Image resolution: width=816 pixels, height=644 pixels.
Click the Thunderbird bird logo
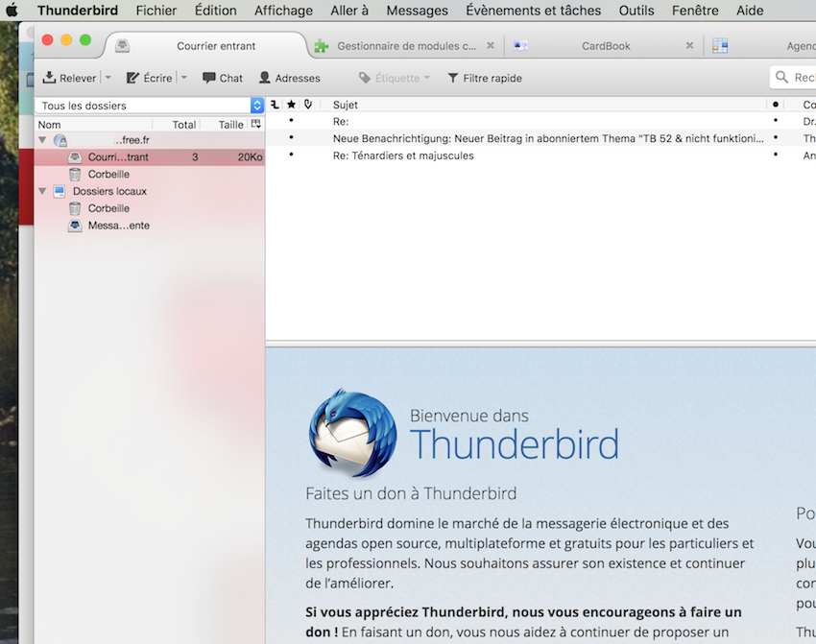pos(353,433)
